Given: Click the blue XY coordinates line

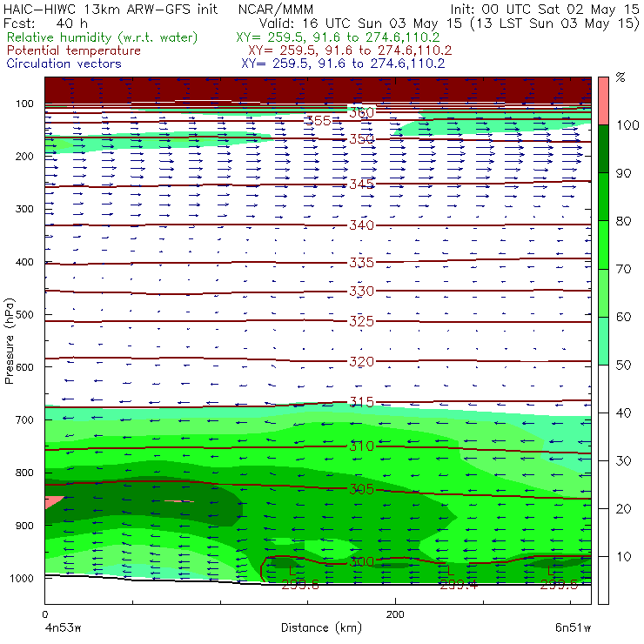Looking at the screenshot, I should [343, 64].
